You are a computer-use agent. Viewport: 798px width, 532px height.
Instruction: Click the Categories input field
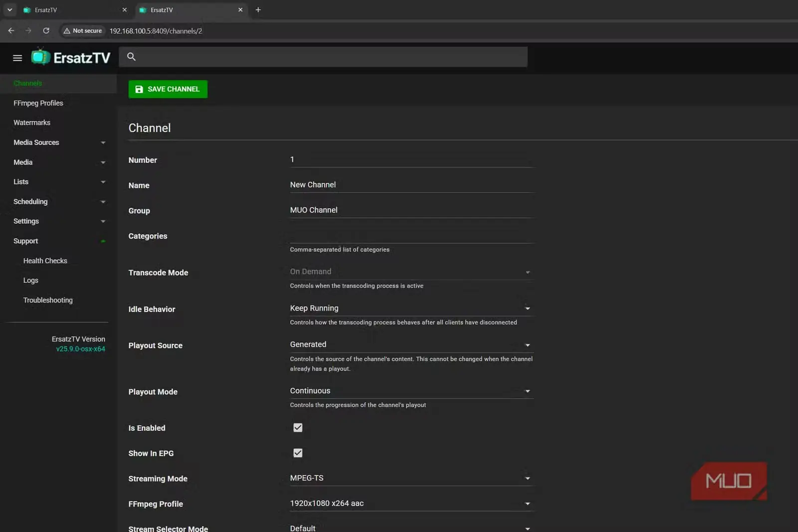(x=411, y=236)
